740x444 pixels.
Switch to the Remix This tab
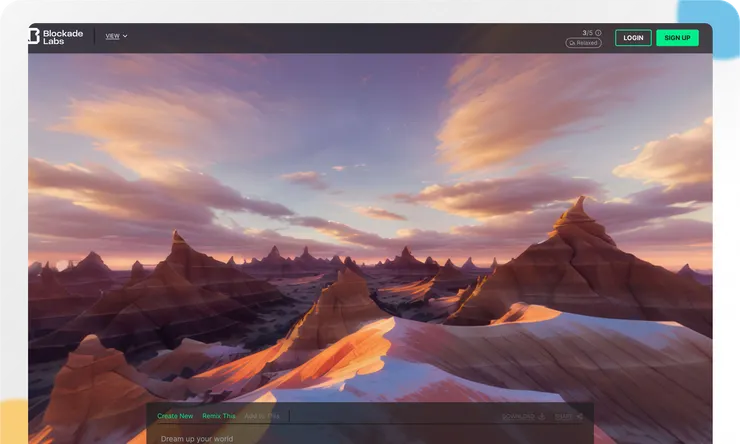(x=219, y=416)
